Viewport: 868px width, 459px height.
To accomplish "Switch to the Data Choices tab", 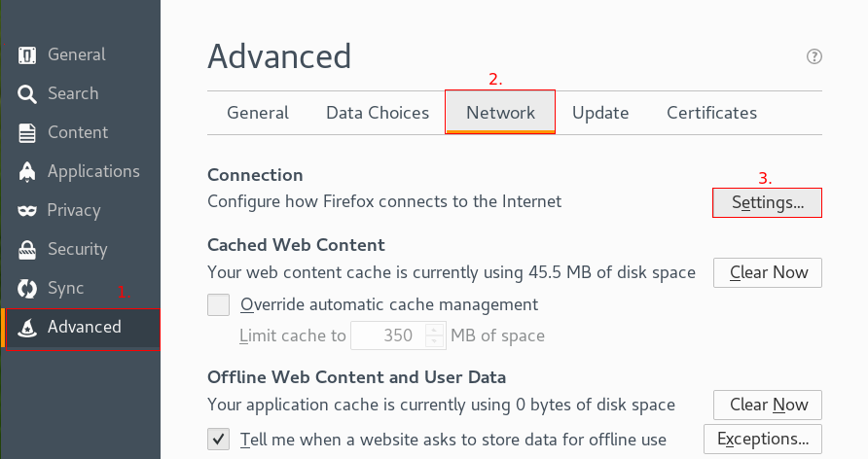I will (378, 113).
